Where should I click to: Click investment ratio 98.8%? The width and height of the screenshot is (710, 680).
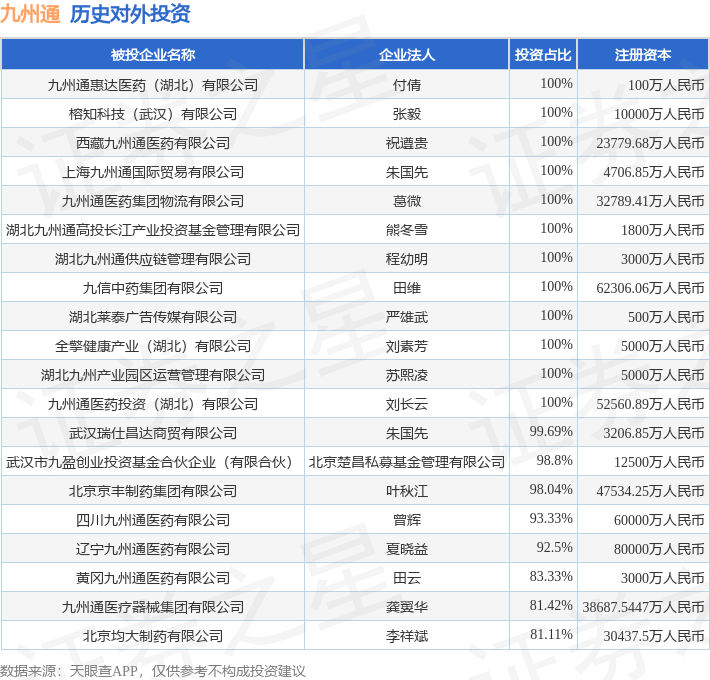coord(555,460)
